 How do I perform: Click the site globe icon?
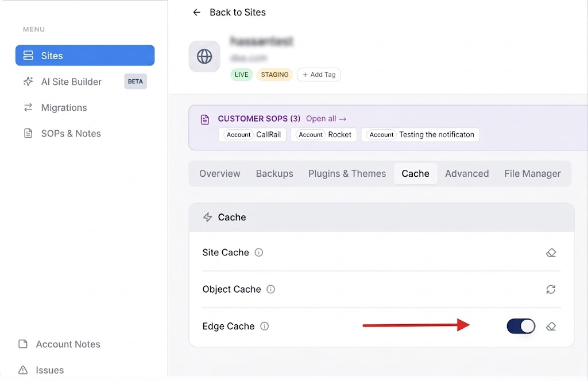[204, 57]
